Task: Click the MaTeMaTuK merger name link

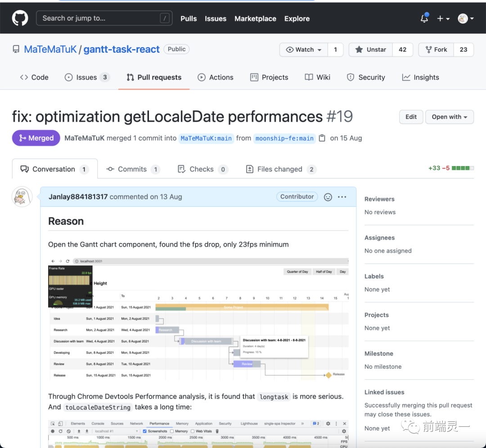Action: pos(84,138)
